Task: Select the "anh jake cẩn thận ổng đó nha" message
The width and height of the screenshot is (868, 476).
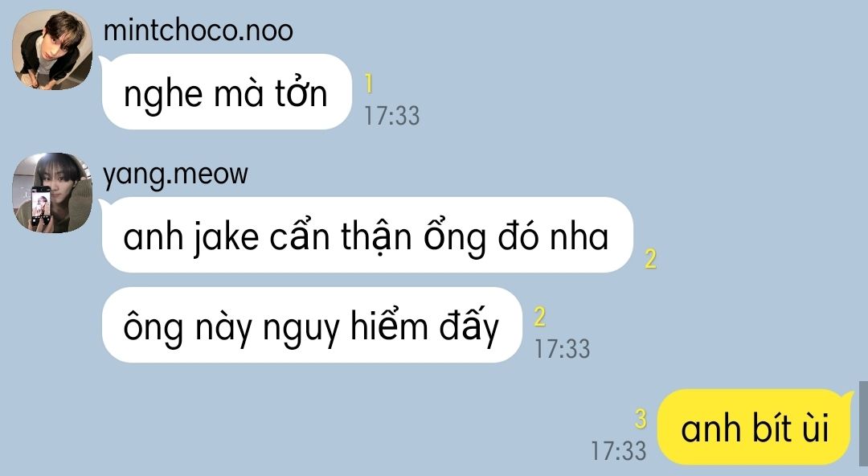Action: click(x=367, y=235)
